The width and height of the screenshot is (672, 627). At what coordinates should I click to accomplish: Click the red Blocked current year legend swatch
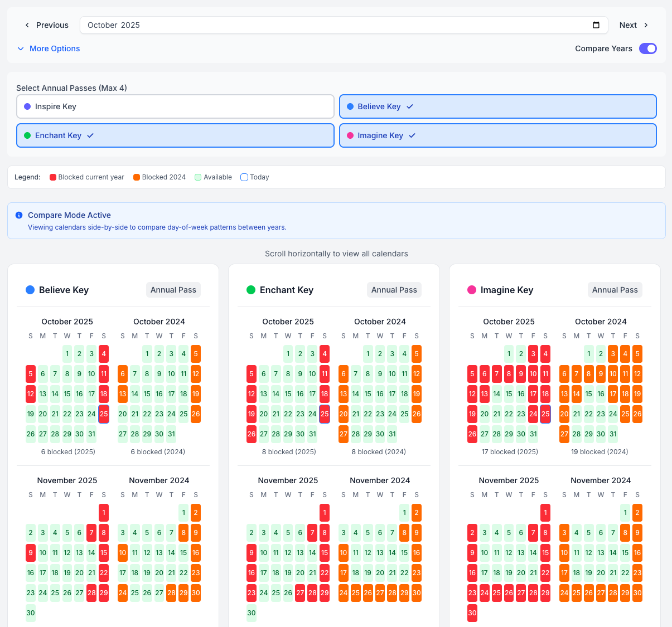point(53,177)
